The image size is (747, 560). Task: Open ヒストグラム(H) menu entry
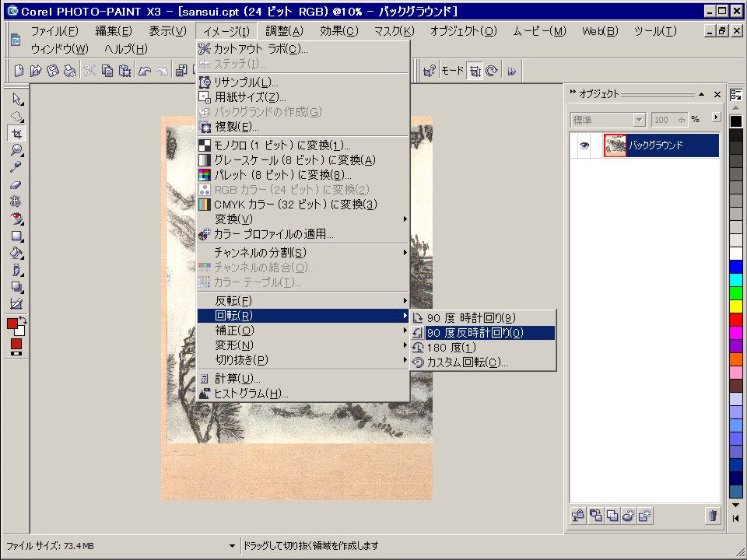coord(303,394)
